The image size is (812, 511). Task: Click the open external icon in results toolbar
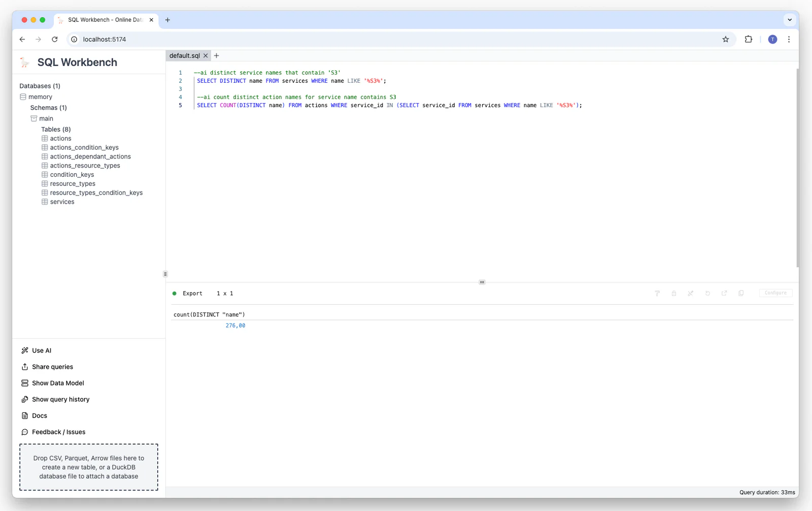[x=724, y=293]
